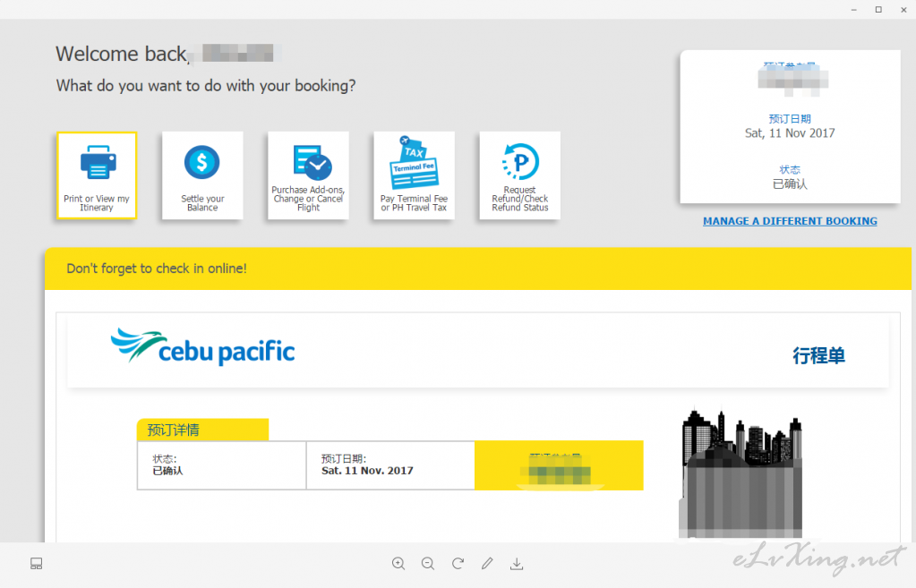Select the 'Sat. 11 Nov. 2017' booking date cell

tap(390, 465)
